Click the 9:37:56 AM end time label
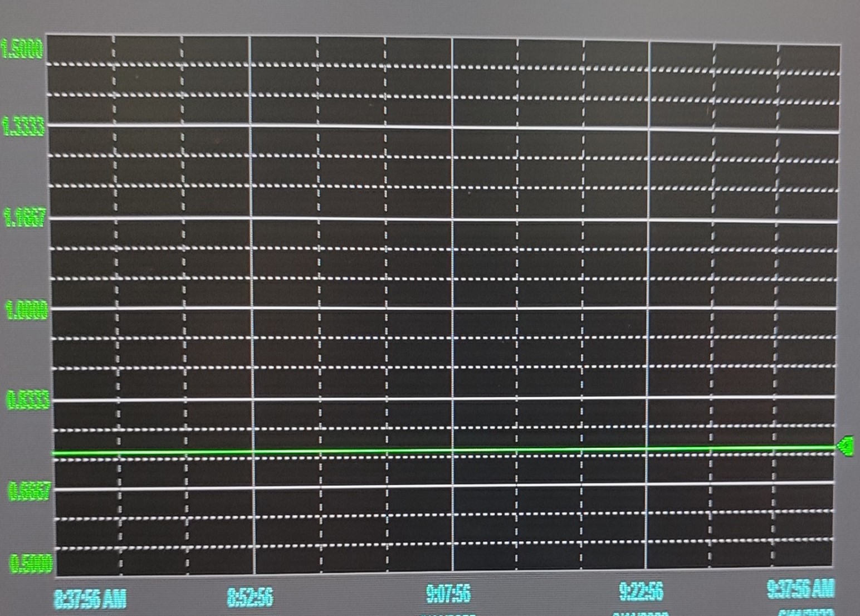This screenshot has height=616, width=860. tap(800, 589)
